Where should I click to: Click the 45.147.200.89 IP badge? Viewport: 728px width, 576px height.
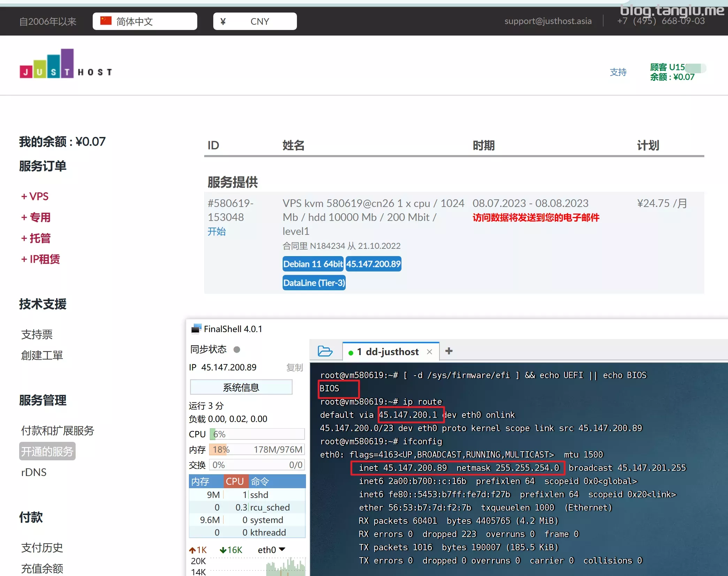pyautogui.click(x=373, y=264)
